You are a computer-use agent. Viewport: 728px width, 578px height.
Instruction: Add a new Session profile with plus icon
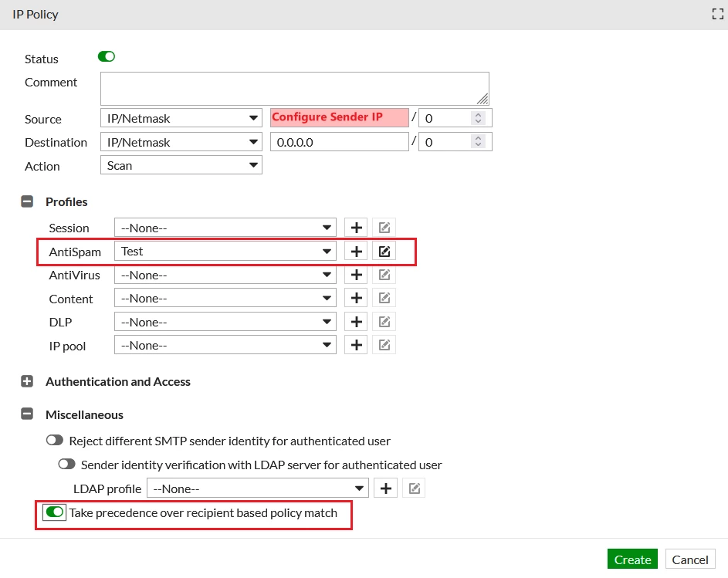[x=356, y=228]
